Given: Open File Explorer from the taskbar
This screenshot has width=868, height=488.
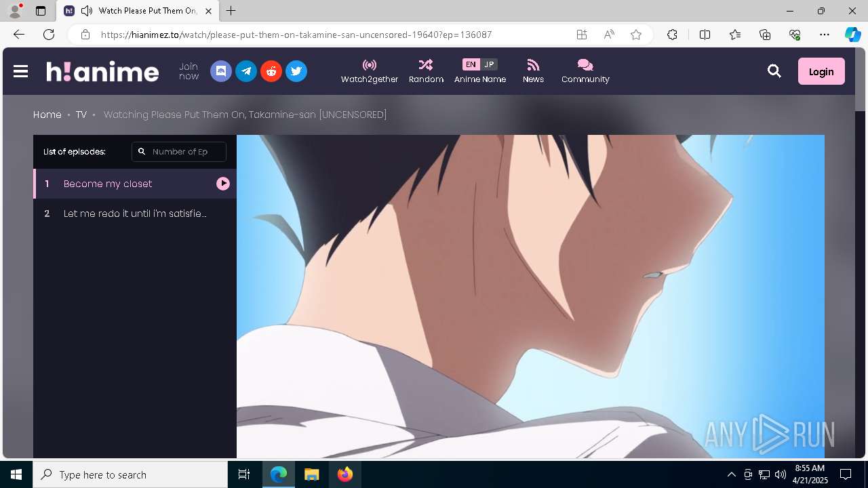Looking at the screenshot, I should click(312, 474).
